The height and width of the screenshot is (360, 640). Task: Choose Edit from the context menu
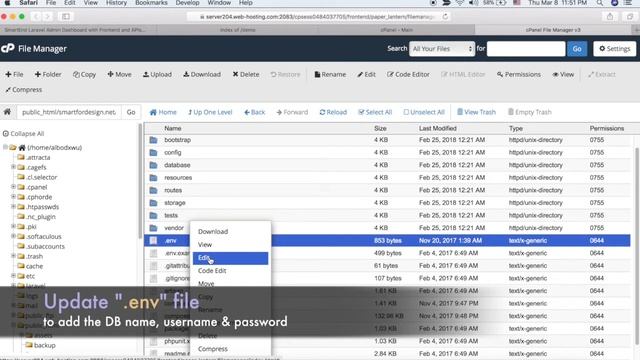click(230, 258)
